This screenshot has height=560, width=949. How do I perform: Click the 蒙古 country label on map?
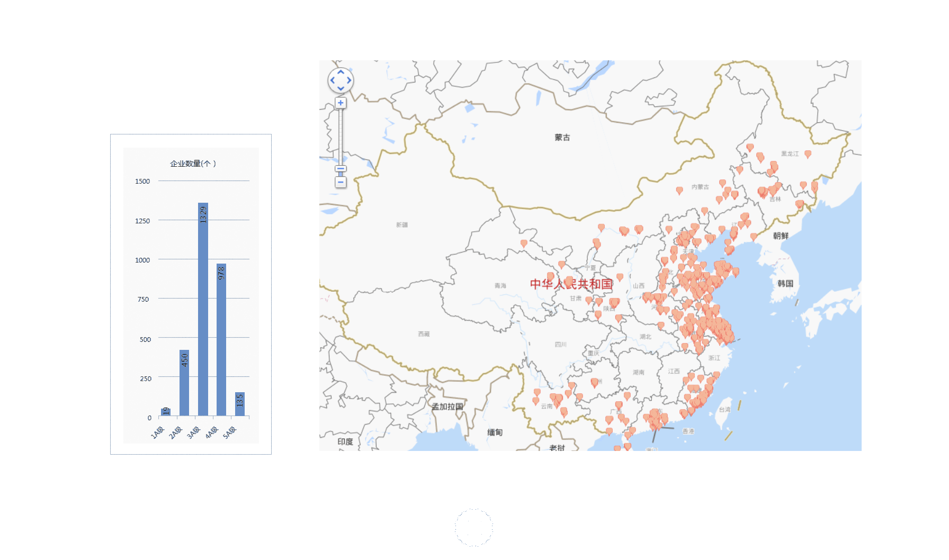tap(562, 138)
